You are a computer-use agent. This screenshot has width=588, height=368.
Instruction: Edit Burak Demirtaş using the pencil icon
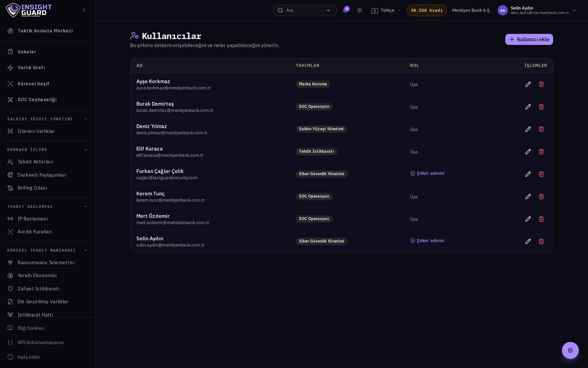click(x=528, y=107)
